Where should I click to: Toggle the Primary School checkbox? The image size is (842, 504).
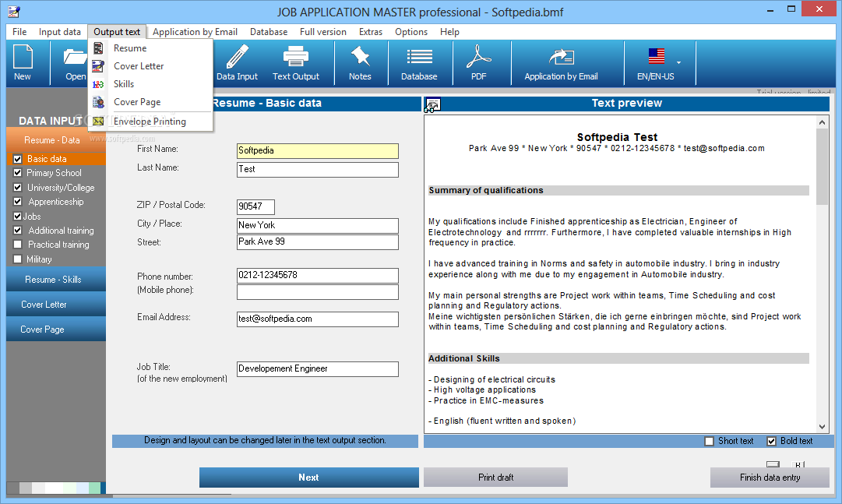click(x=18, y=173)
